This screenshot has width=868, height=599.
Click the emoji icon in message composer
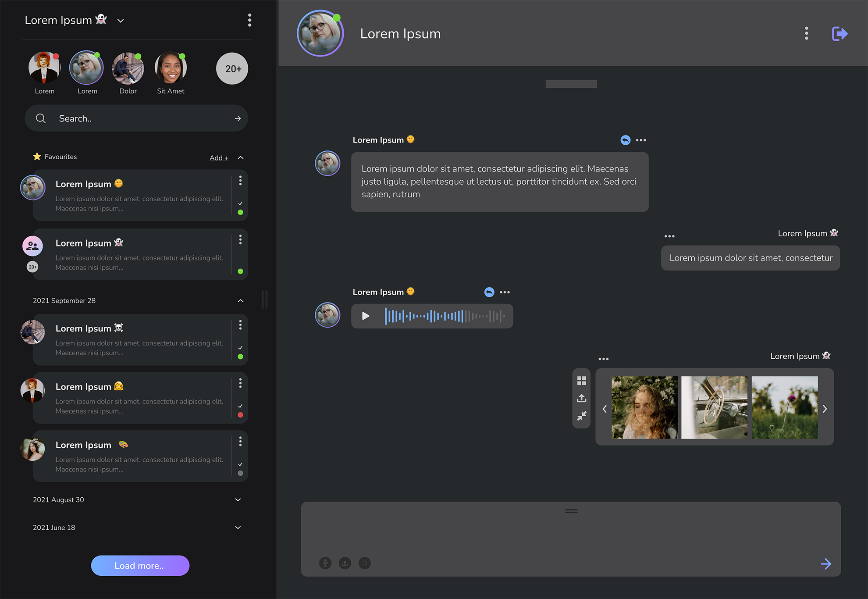[365, 563]
